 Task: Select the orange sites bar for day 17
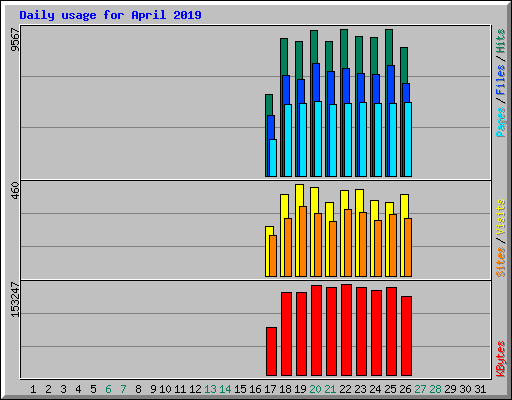273,256
